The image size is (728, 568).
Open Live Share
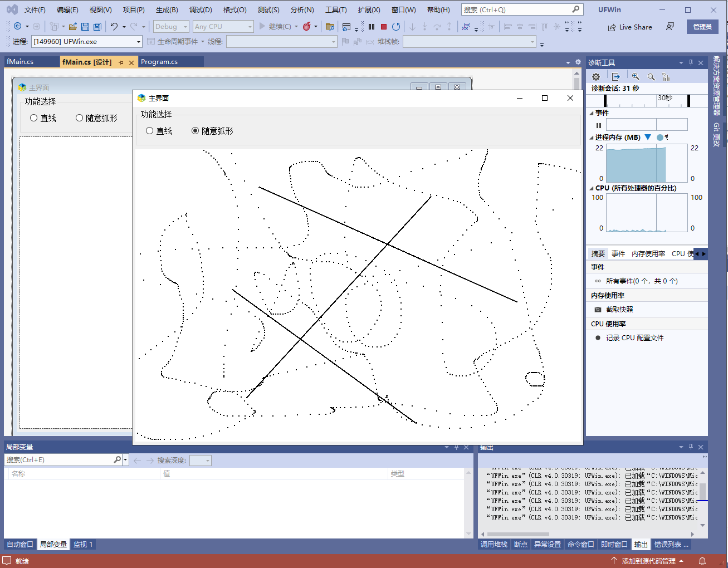click(630, 27)
